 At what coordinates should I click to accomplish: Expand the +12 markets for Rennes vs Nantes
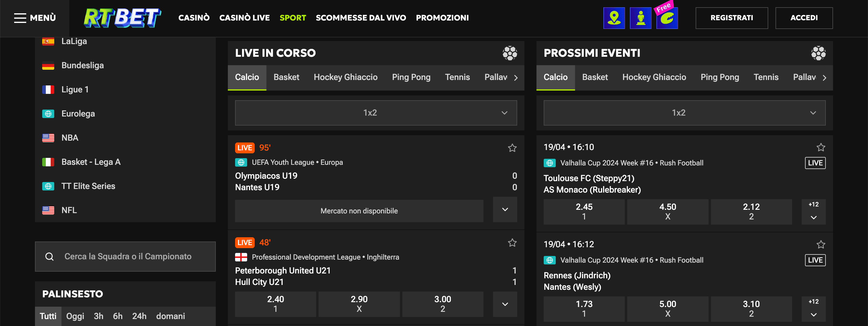[814, 309]
